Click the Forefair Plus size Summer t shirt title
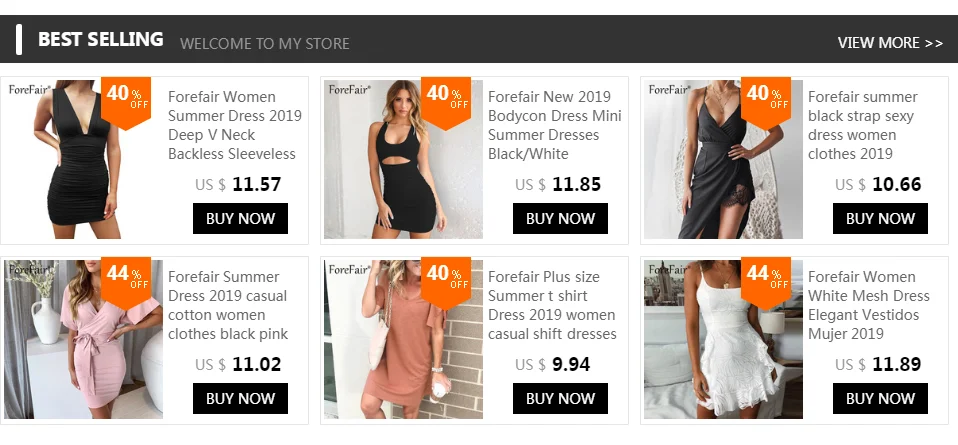Viewport: 958px width, 445px height. [x=552, y=305]
